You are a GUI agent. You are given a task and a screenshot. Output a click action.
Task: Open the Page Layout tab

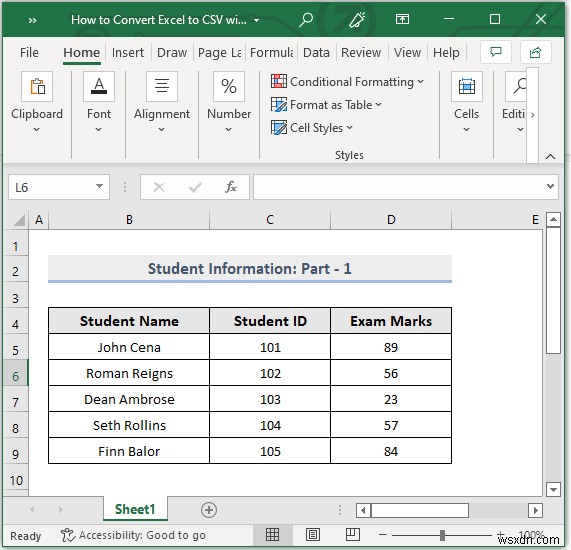219,52
